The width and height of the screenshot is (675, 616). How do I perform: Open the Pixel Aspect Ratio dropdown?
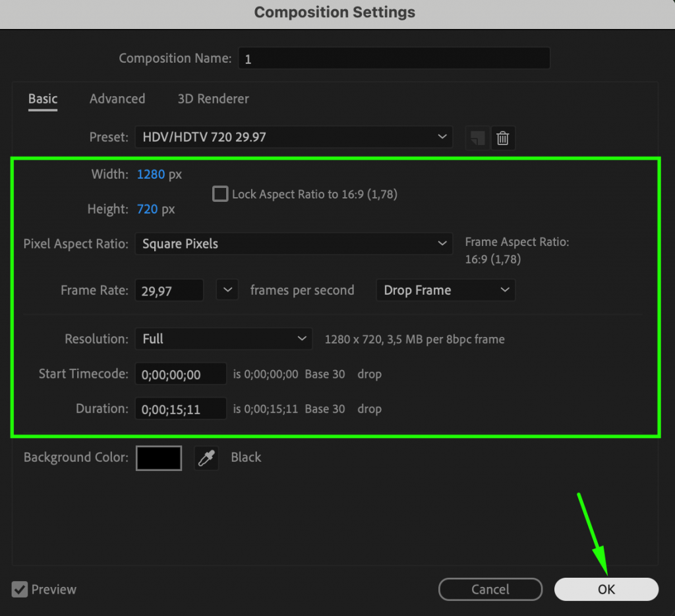pos(294,243)
